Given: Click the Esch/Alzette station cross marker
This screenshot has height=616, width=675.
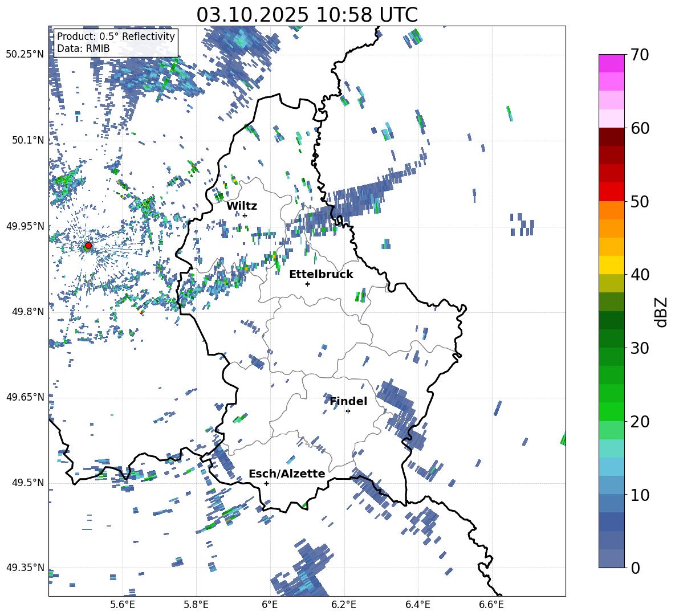Looking at the screenshot, I should pos(266,483).
